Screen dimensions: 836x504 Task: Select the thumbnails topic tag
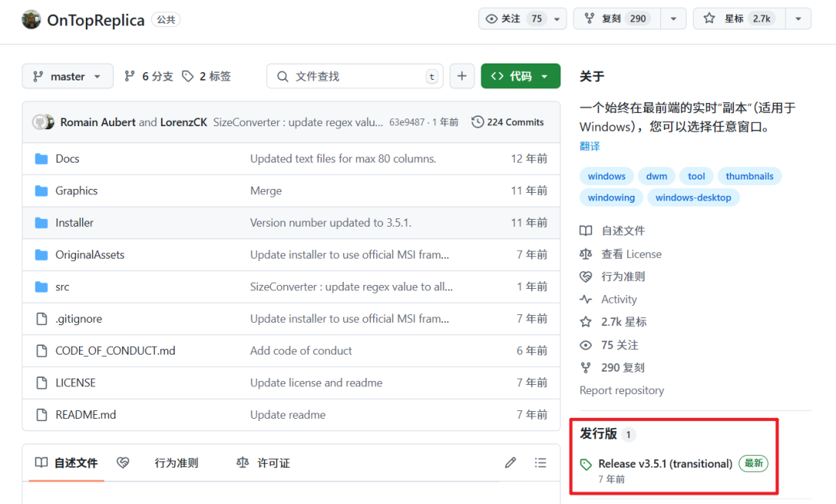tap(749, 176)
